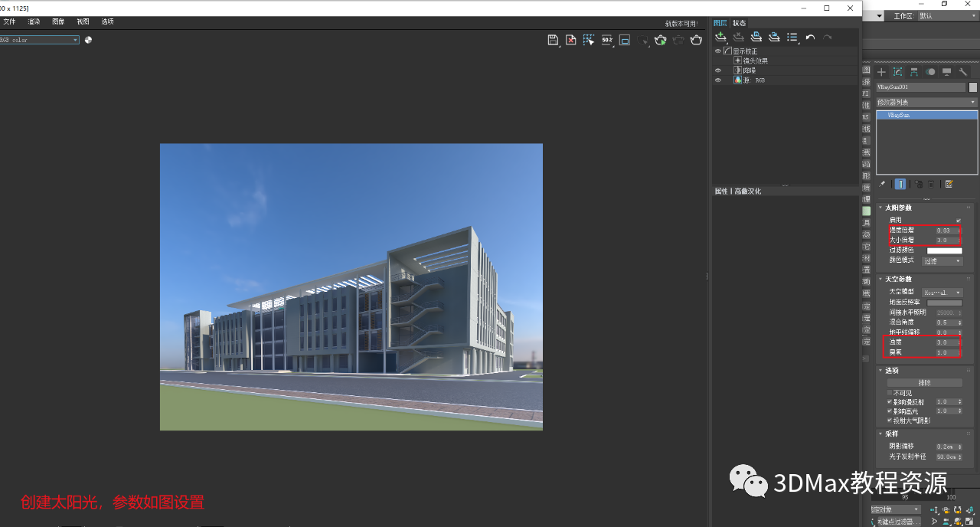Open the Motion panel icon
Viewport: 980px width, 527px height.
(930, 72)
